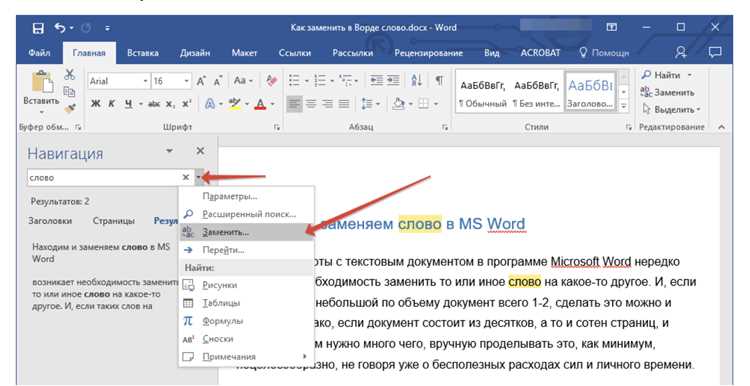Open the Вставка ribbon tab
The height and width of the screenshot is (386, 750).
coord(143,53)
